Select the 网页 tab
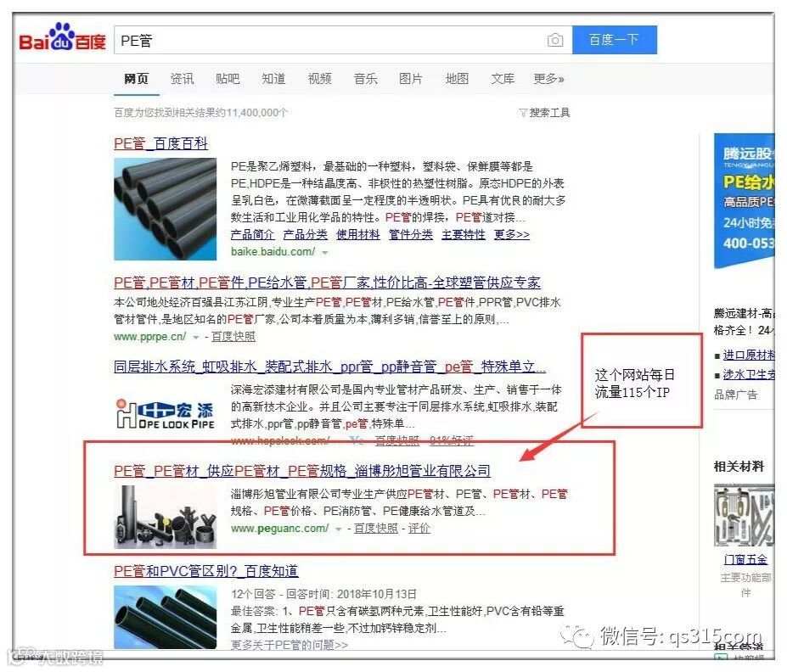The height and width of the screenshot is (672, 787). click(137, 79)
